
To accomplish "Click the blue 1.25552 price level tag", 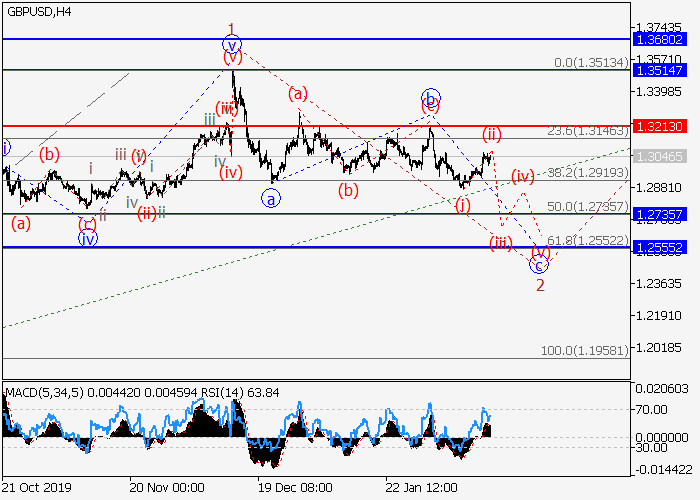I will click(660, 247).
